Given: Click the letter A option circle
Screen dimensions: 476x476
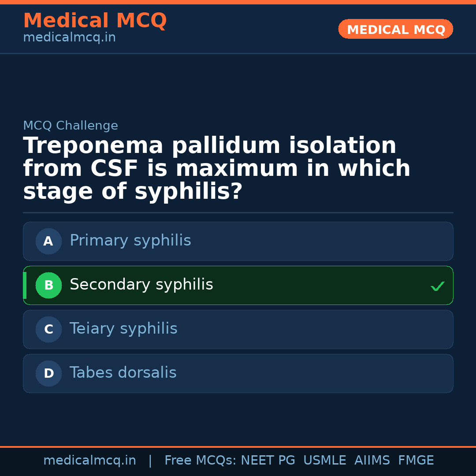Looking at the screenshot, I should point(48,241).
